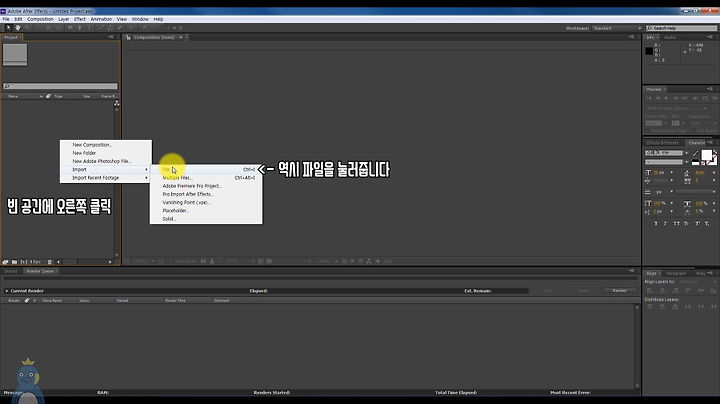Screen dimensions: 720x404
Task: Toggle the Composition viewer lock icon
Action: pos(128,37)
